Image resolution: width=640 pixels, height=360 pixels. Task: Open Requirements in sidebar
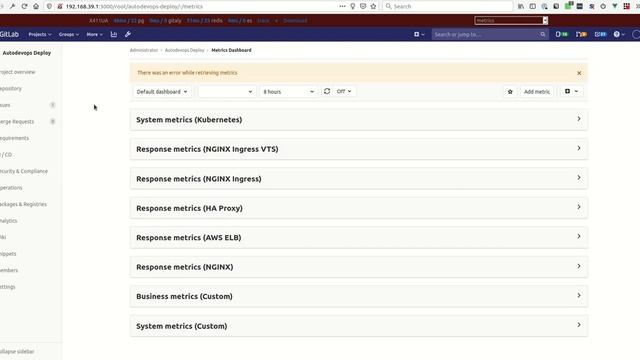pos(14,138)
